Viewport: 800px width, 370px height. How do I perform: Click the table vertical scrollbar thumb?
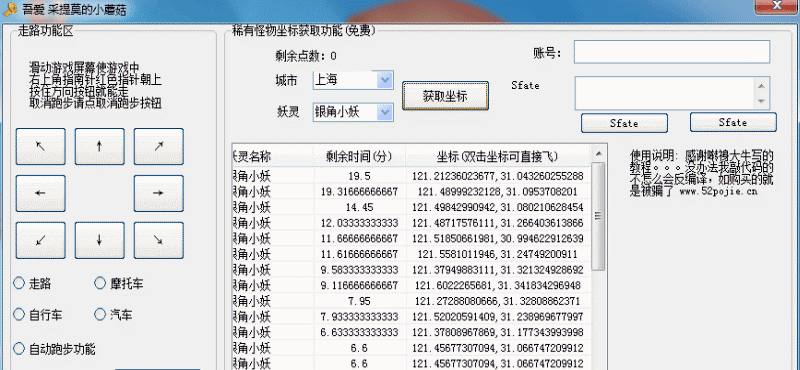coord(598,216)
